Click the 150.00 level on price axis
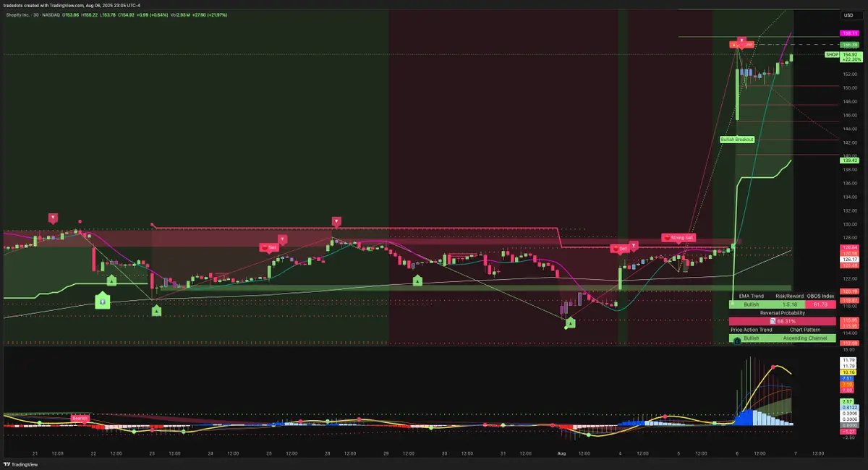The image size is (868, 470). 848,87
